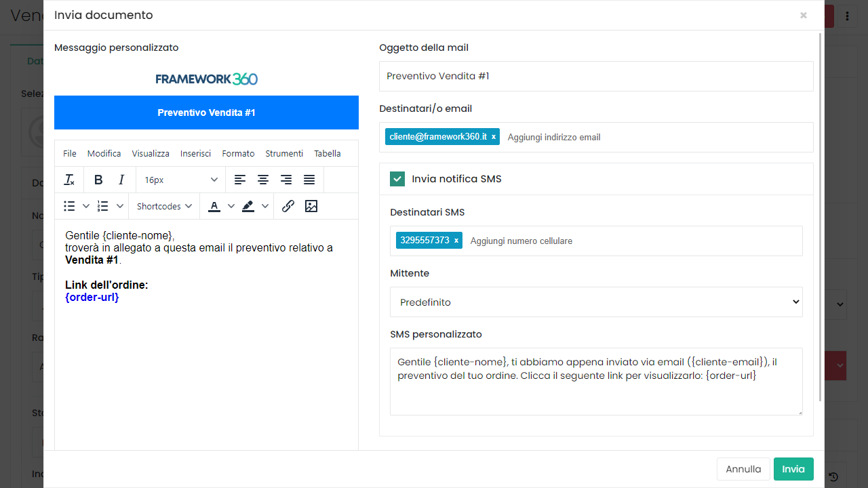
Task: Click the {order-url} link in the message
Action: 92,297
